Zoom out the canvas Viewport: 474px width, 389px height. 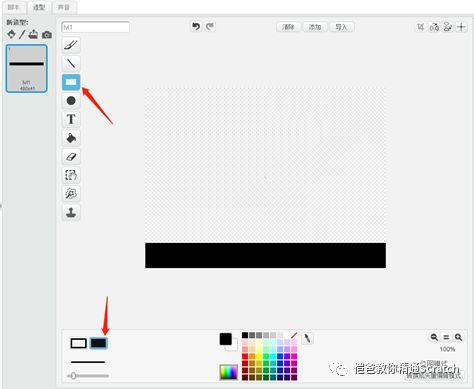[434, 337]
